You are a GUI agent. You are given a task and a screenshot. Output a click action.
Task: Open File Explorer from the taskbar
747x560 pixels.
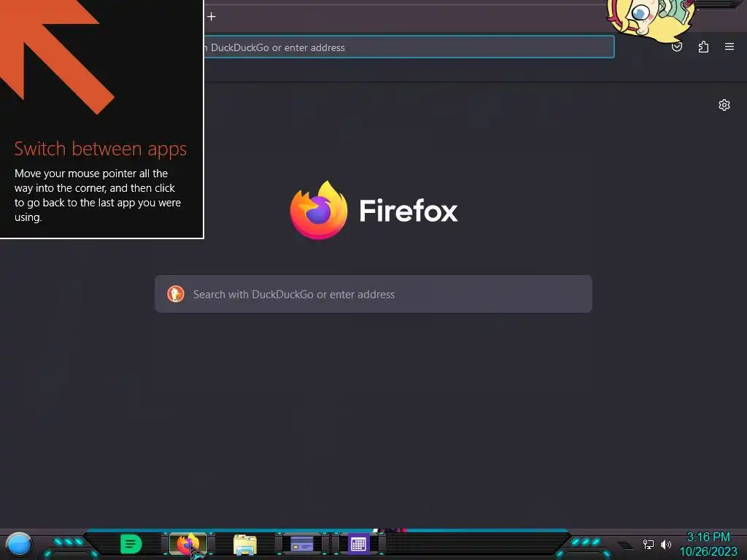[245, 544]
